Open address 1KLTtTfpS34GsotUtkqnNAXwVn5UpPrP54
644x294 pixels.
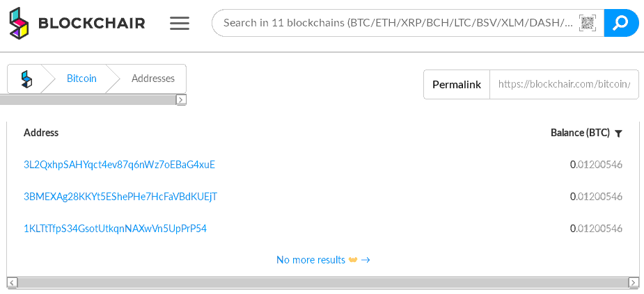[x=115, y=229]
